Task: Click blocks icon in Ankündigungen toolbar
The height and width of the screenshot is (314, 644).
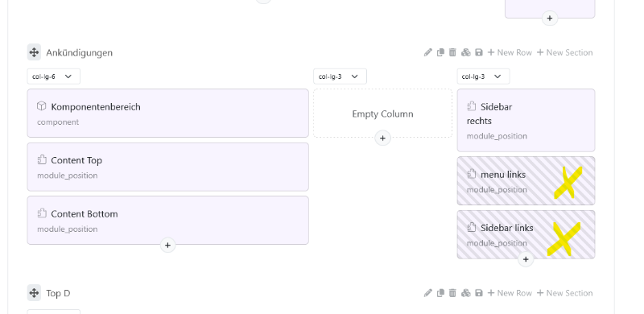Action: pos(466,52)
